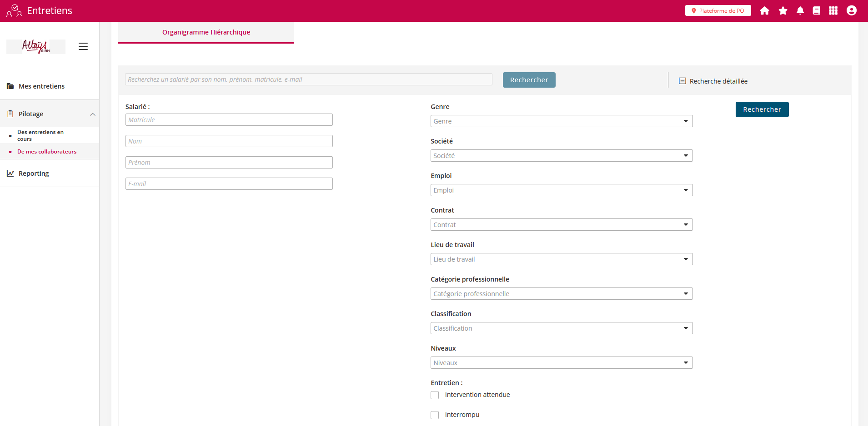Click the book documentation icon
868x426 pixels.
point(816,11)
